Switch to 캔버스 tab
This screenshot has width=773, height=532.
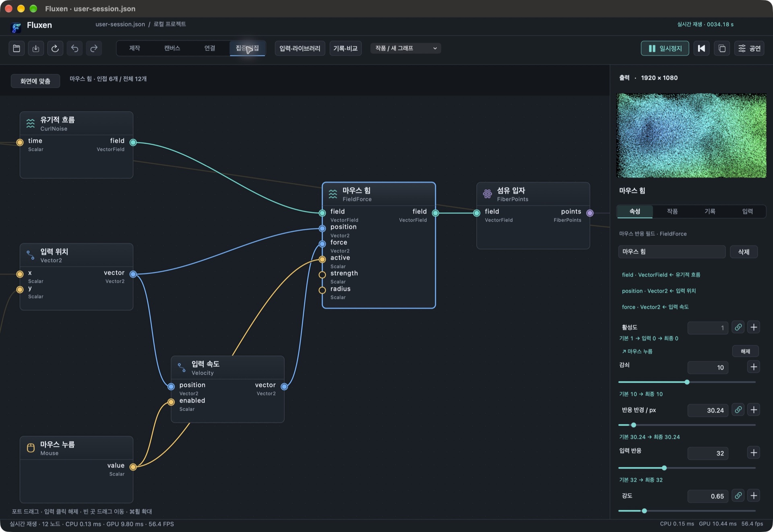[x=172, y=48]
